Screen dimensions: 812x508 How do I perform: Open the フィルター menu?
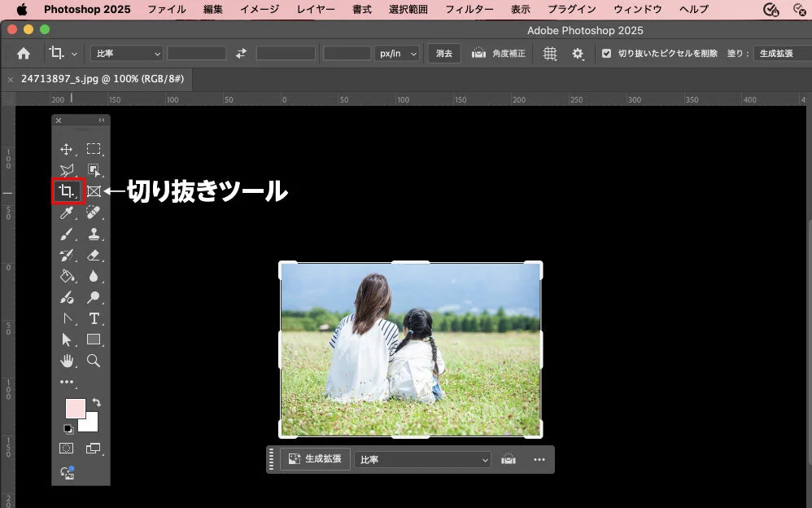(469, 10)
